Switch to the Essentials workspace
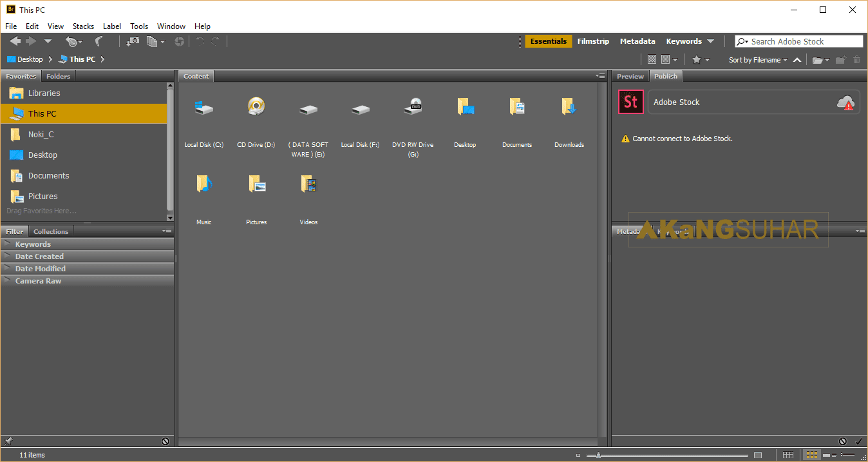Viewport: 868px width, 462px height. coord(549,41)
